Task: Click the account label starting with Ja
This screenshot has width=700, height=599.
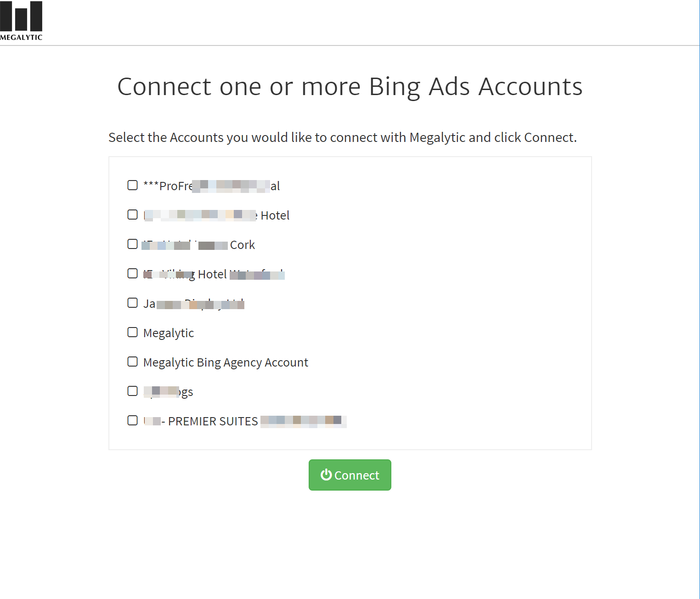Action: (193, 304)
